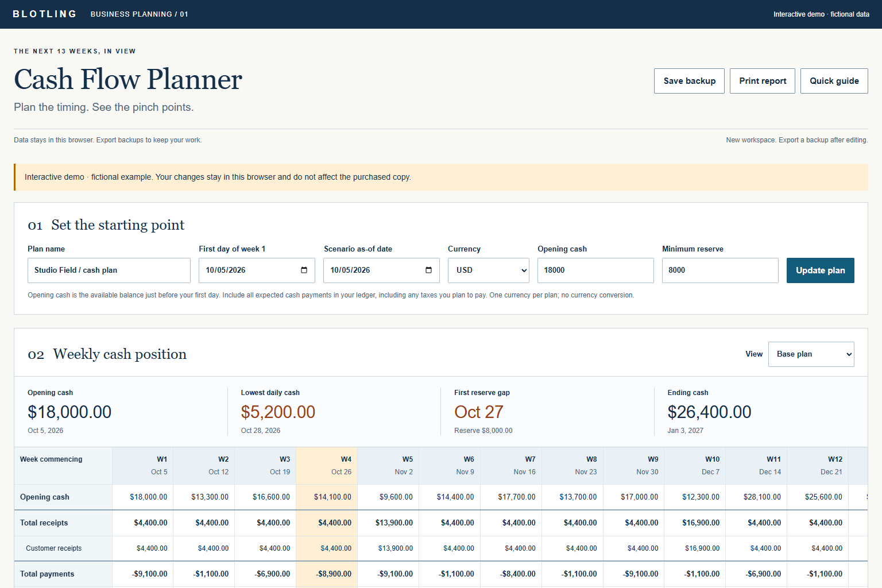The height and width of the screenshot is (588, 882).
Task: Open calendar picker for First day of week 1
Action: pyautogui.click(x=304, y=270)
